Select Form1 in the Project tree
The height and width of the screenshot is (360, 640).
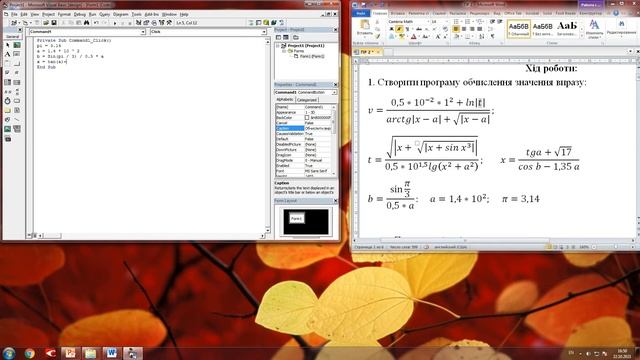[x=312, y=56]
